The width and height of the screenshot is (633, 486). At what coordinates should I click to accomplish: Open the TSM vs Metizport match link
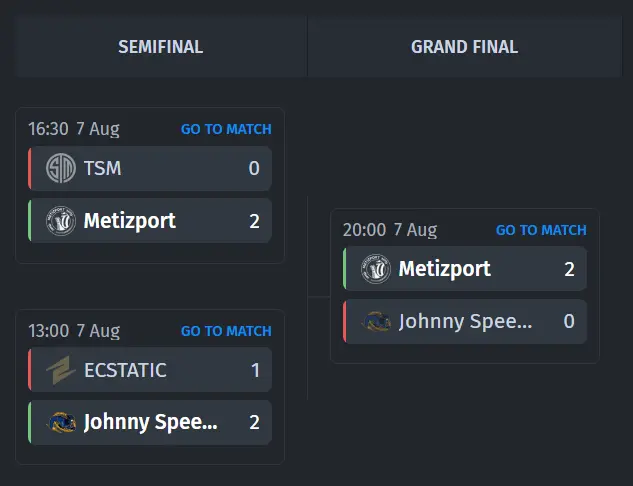coord(226,129)
